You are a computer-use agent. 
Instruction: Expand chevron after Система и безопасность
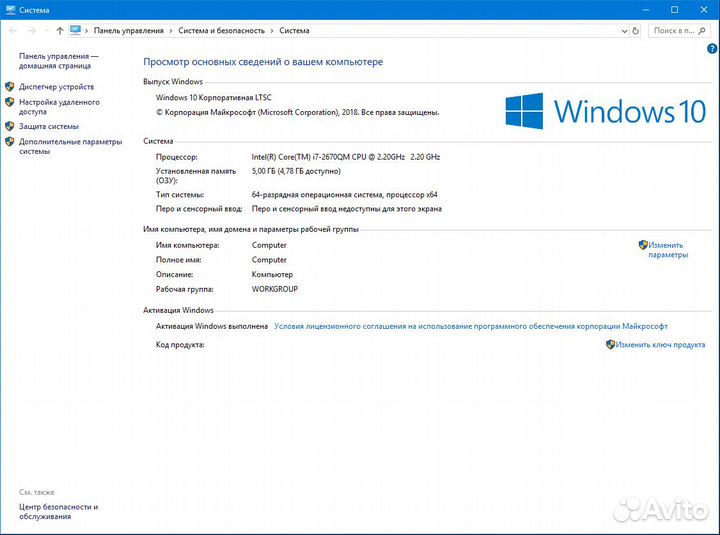point(272,31)
